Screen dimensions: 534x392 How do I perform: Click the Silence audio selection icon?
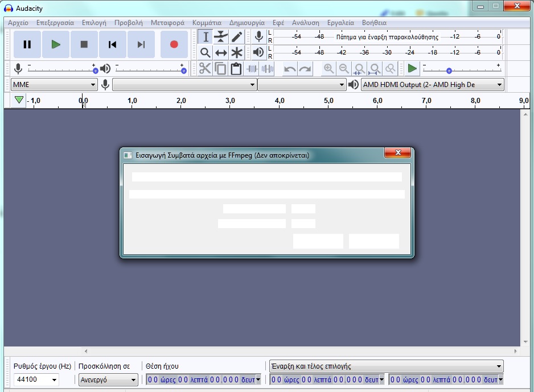(x=268, y=69)
